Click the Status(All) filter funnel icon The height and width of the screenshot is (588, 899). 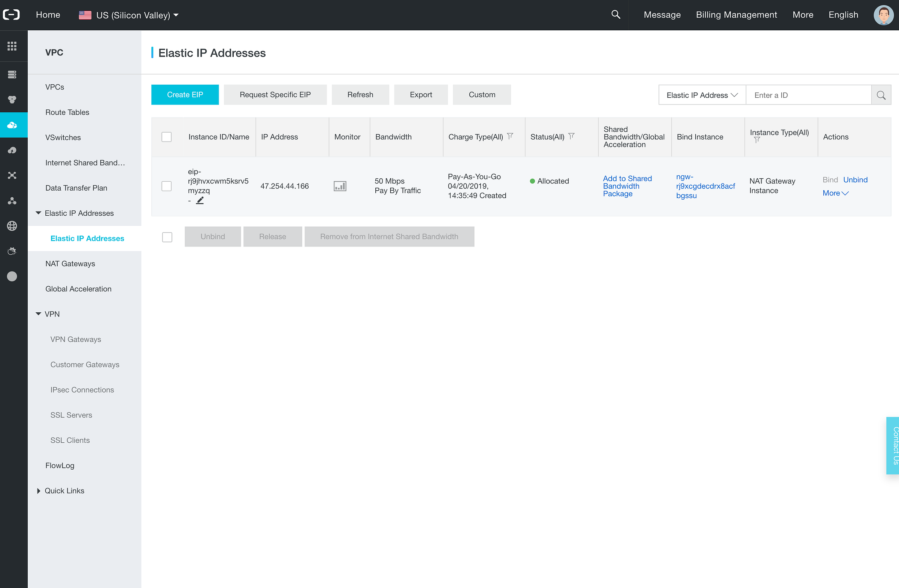(571, 136)
